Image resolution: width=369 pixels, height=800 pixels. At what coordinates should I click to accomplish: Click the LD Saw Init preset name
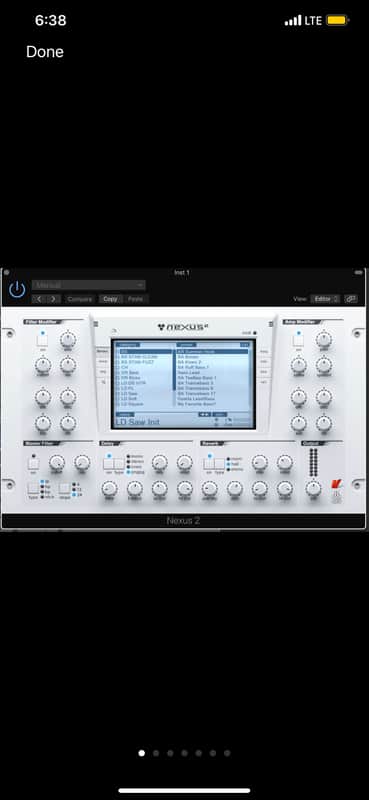click(x=138, y=421)
